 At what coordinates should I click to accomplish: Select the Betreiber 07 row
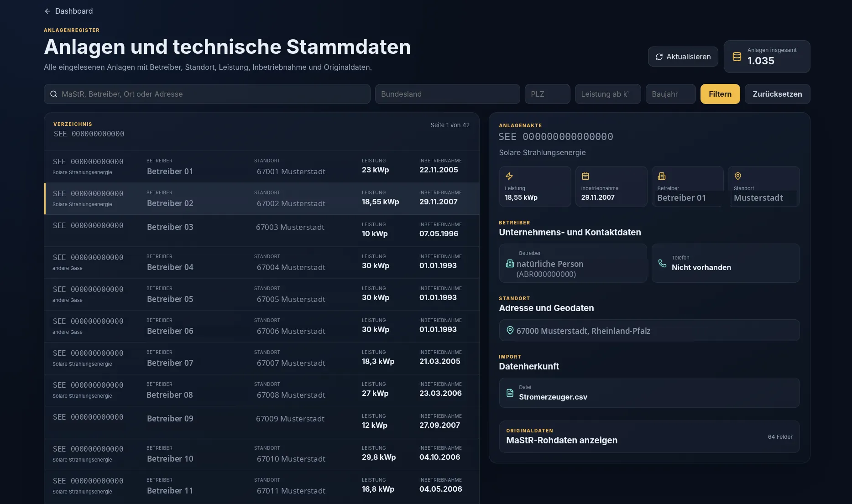pos(261,359)
